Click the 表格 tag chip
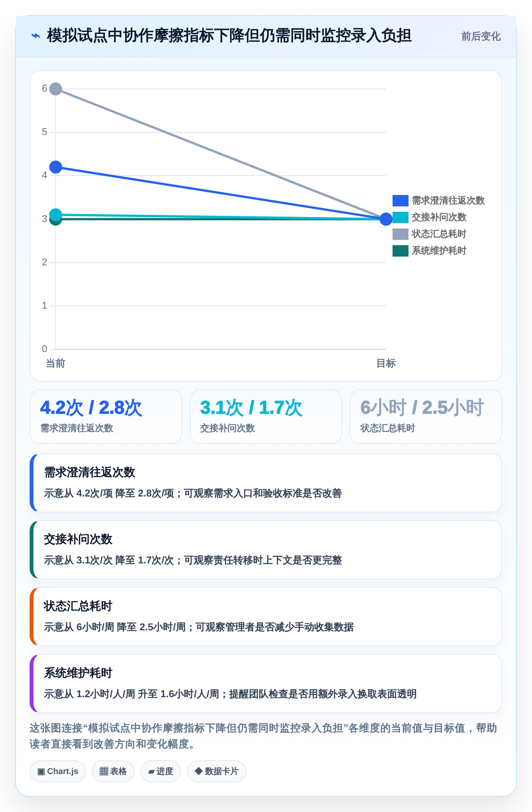 (x=113, y=771)
